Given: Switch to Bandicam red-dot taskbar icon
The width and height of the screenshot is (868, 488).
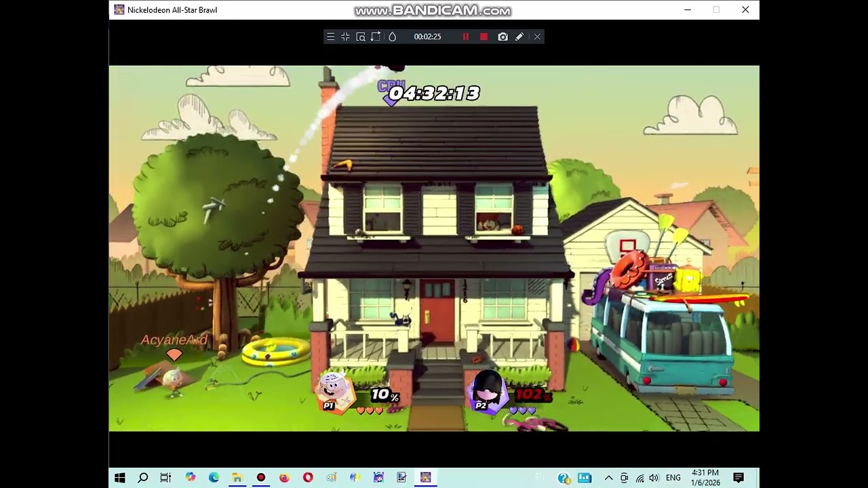Looking at the screenshot, I should pyautogui.click(x=260, y=478).
